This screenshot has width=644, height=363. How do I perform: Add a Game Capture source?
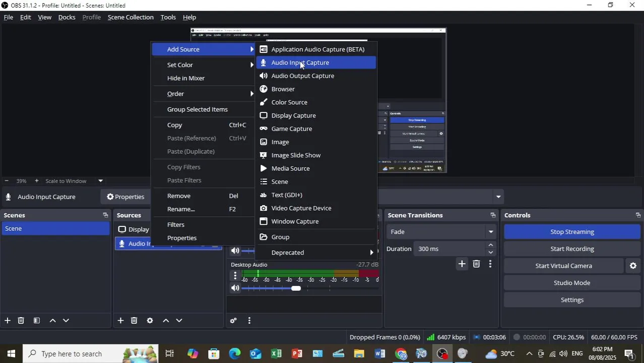coord(316,129)
